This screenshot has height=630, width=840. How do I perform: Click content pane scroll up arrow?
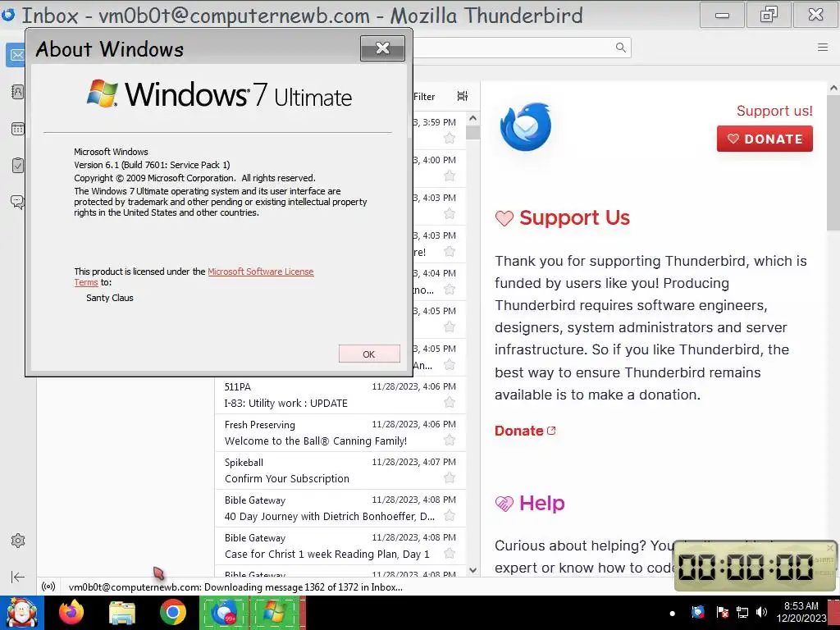pos(833,88)
